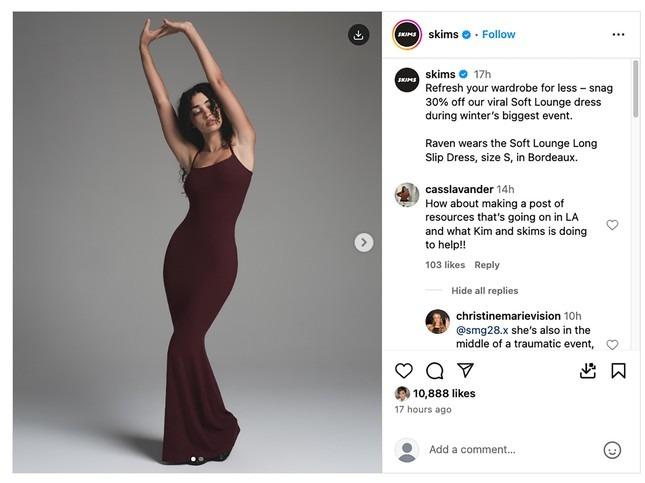Like casslavander's comment
The width and height of the screenshot is (645, 483).
[x=612, y=225]
